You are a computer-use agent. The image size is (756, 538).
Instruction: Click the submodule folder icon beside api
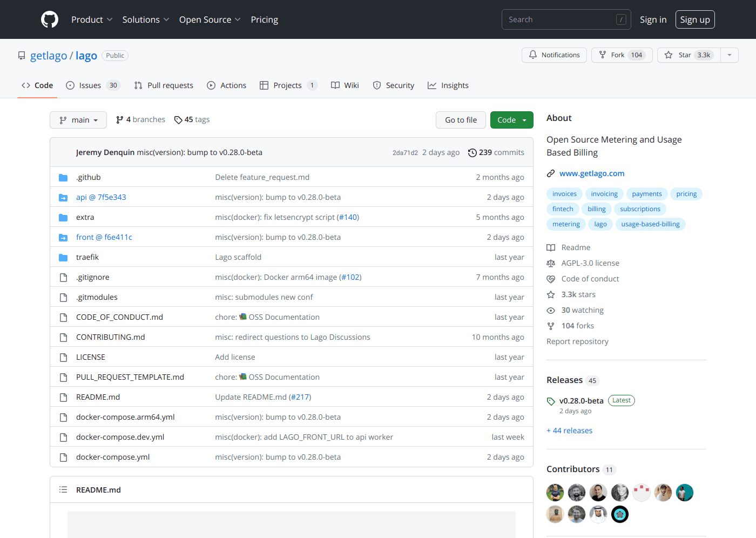pyautogui.click(x=63, y=197)
